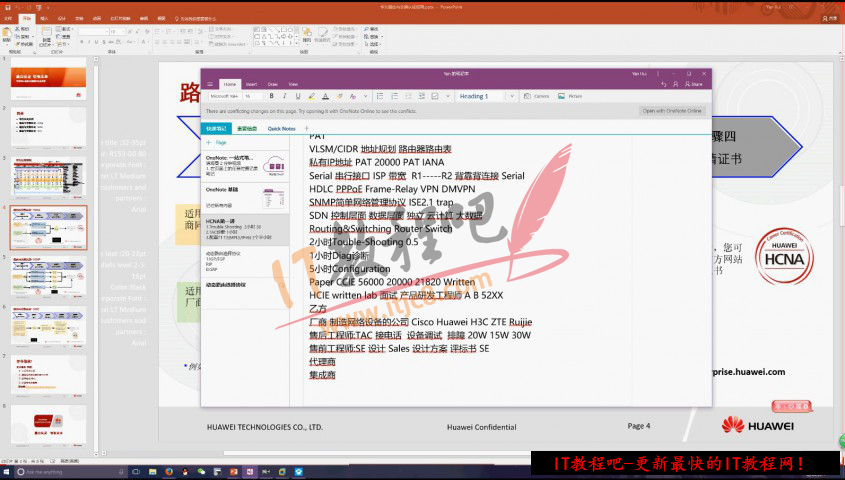Add a new page with + Page

(x=216, y=144)
